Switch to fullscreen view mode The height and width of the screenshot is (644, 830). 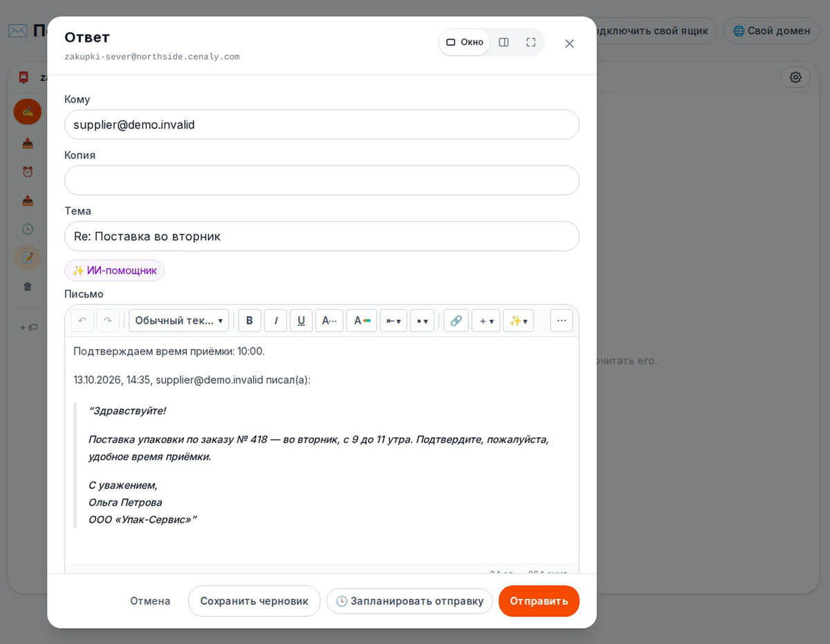coord(531,42)
